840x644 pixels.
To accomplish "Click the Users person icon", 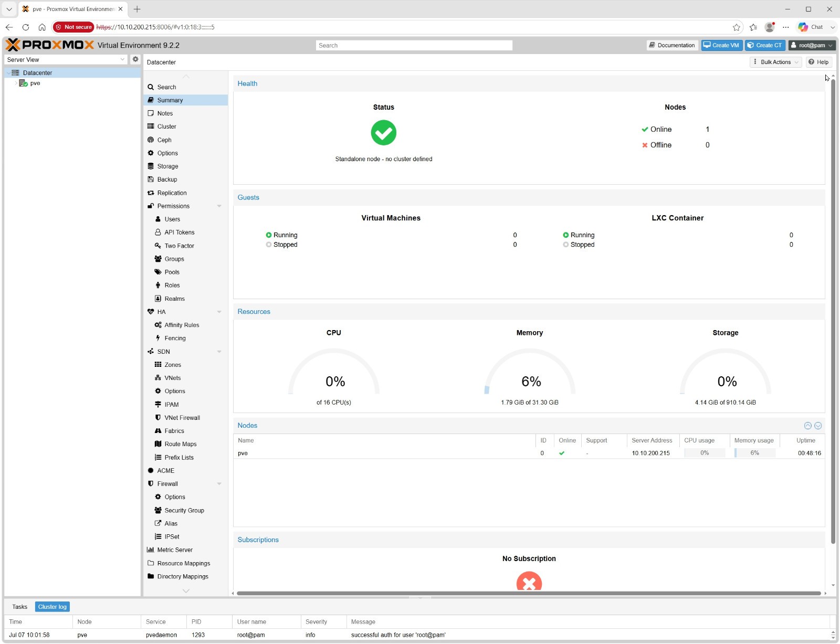I will 158,219.
